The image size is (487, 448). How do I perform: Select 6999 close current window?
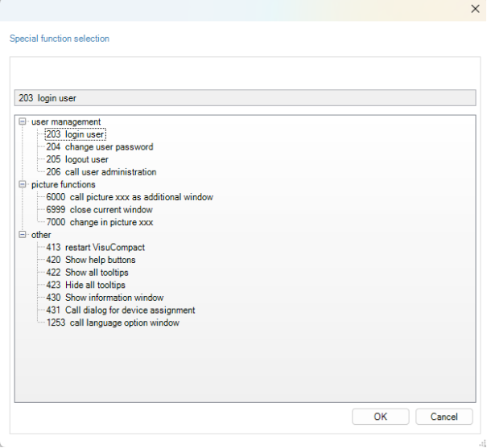pos(99,210)
